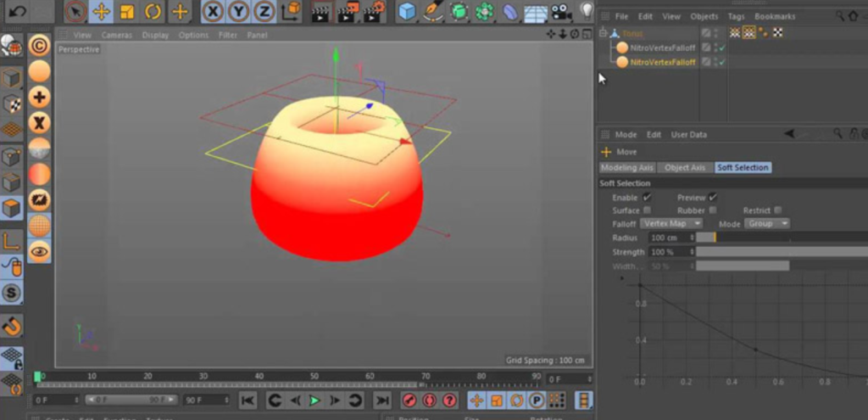Activate the Rotate tool in top toolbar
Viewport: 868px width, 420px height.
153,11
